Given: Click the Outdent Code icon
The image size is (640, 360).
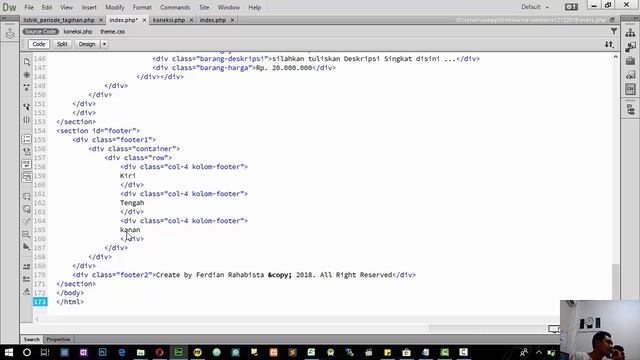Looking at the screenshot, I should [x=27, y=279].
